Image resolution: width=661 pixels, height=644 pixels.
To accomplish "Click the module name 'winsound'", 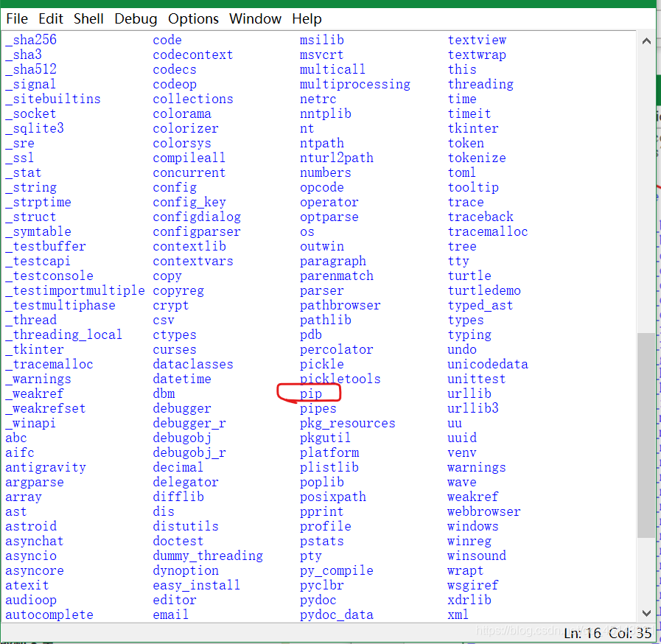I will 477,556.
